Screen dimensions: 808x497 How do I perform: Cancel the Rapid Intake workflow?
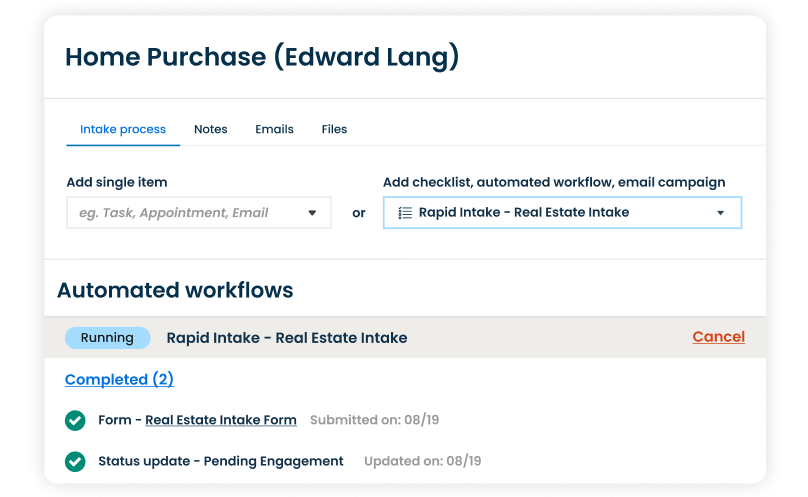718,337
